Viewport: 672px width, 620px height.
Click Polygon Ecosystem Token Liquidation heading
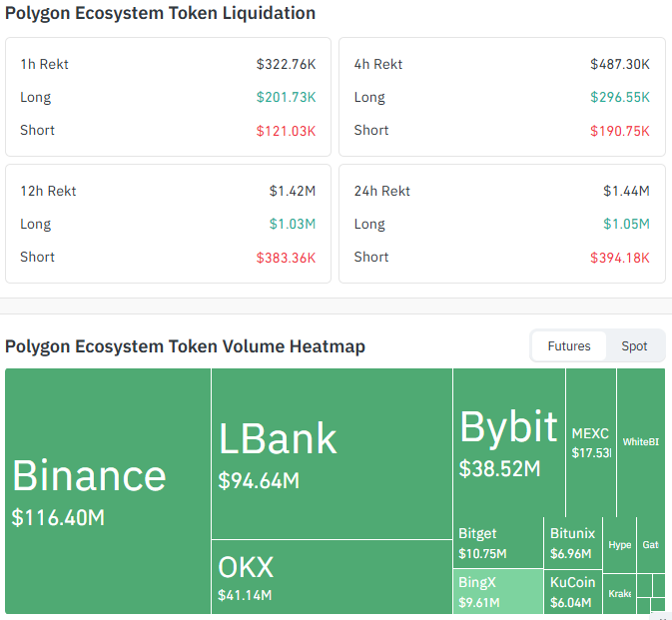pyautogui.click(x=161, y=13)
